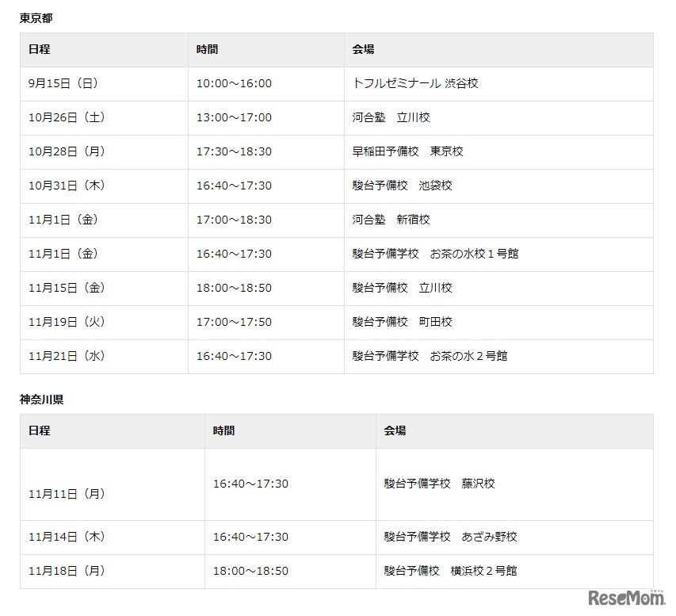Select venue 駿台予備学校 あざみ野校
Screen dimensions: 676x616
click(x=450, y=537)
